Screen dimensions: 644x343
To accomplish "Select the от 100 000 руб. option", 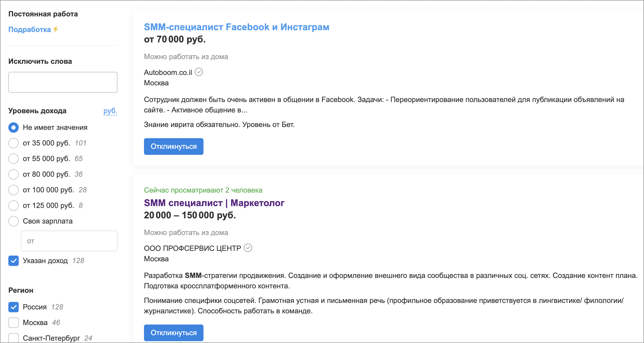I will click(x=14, y=190).
